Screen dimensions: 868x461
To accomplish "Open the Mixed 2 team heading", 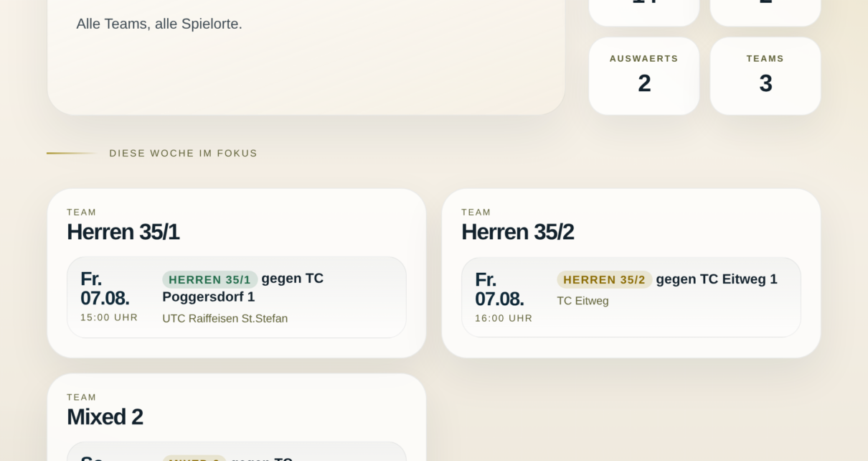I will click(105, 416).
